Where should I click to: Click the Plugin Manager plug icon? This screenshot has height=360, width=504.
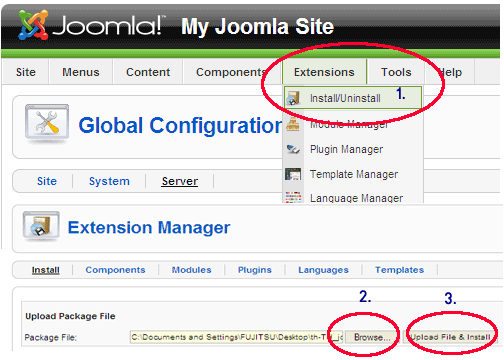tap(293, 149)
